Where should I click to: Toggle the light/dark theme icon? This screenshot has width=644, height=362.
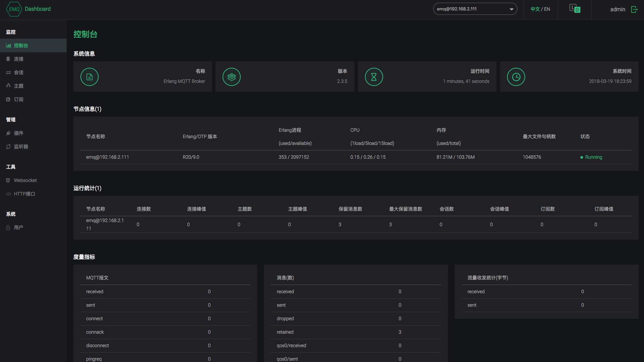coord(575,8)
